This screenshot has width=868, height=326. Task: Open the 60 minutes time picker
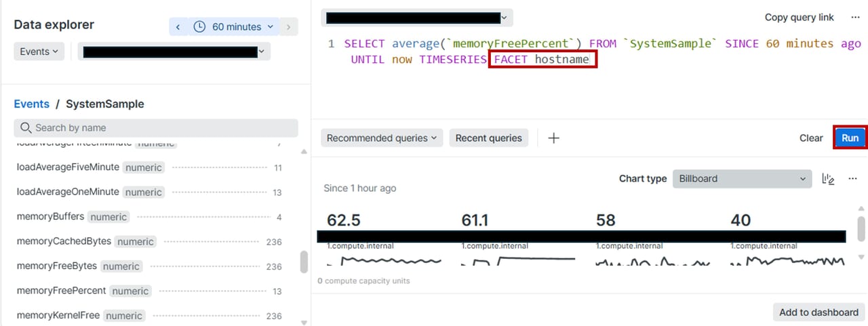234,27
